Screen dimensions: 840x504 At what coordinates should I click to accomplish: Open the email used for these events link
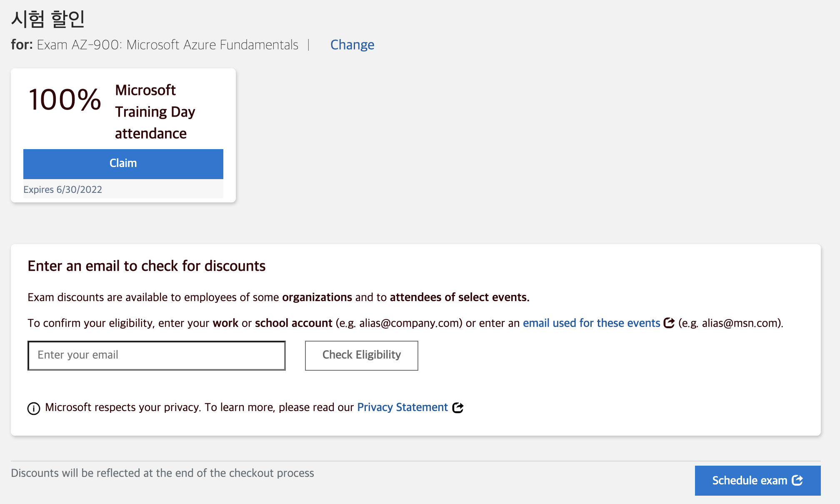591,323
